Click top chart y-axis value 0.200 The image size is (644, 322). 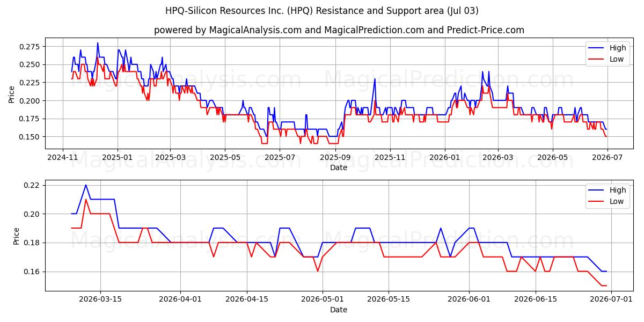tap(30, 101)
